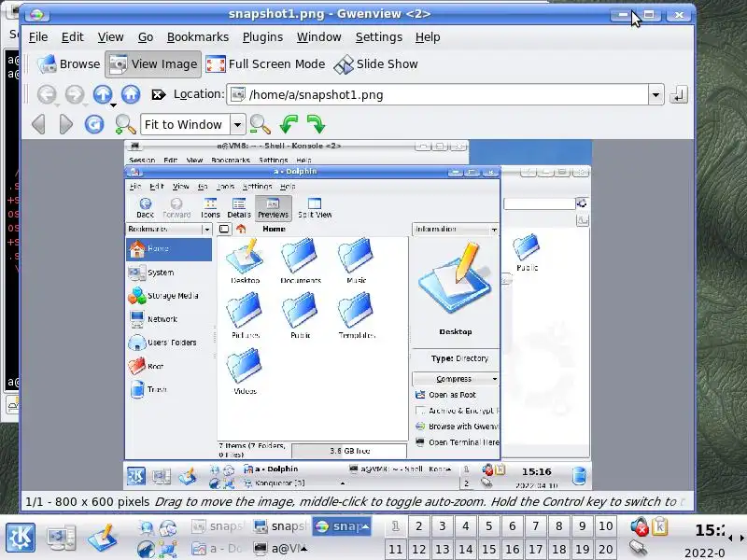The width and height of the screenshot is (747, 560).
Task: Open the Window menu
Action: point(318,37)
